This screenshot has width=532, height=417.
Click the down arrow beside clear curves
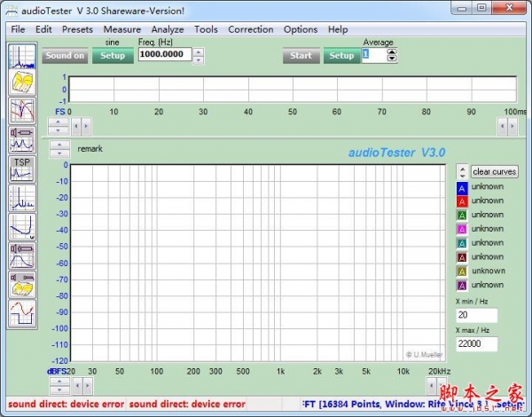[x=463, y=176]
